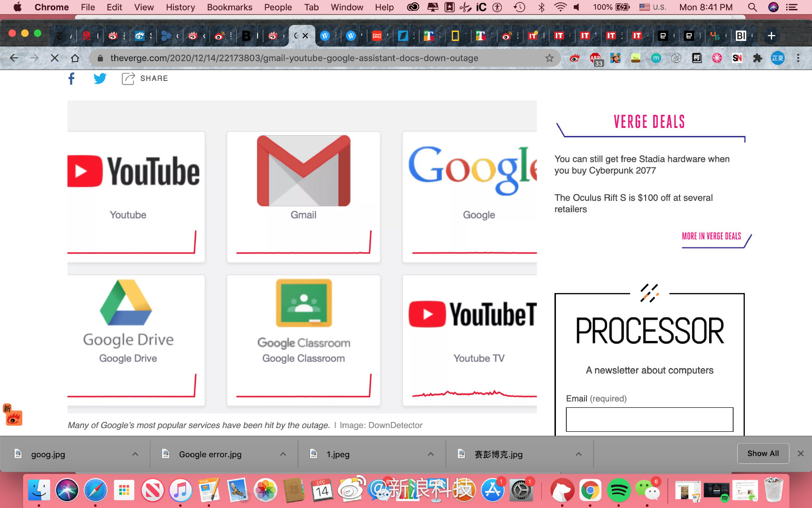Focus the newsletter Email input field
The image size is (812, 508).
(x=649, y=420)
